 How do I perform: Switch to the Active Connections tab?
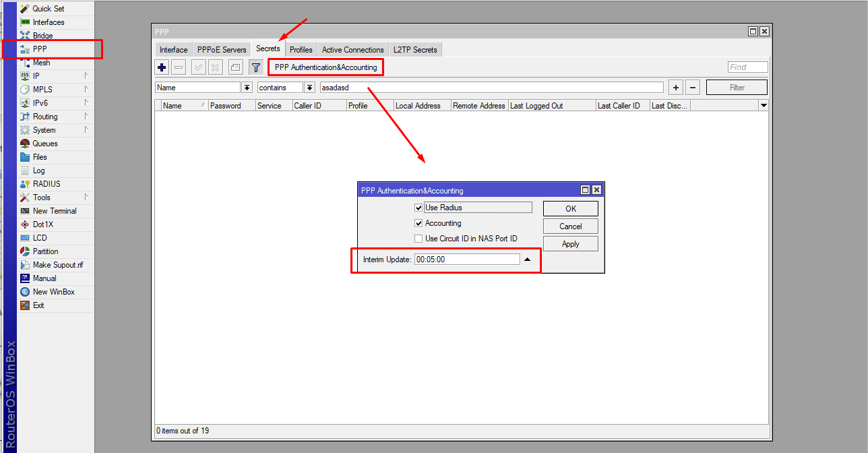(x=352, y=50)
